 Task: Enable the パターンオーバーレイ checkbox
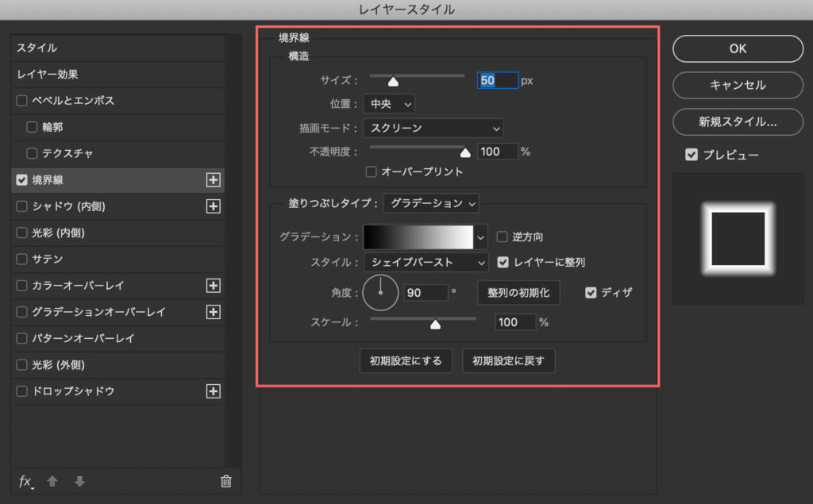[x=21, y=339]
